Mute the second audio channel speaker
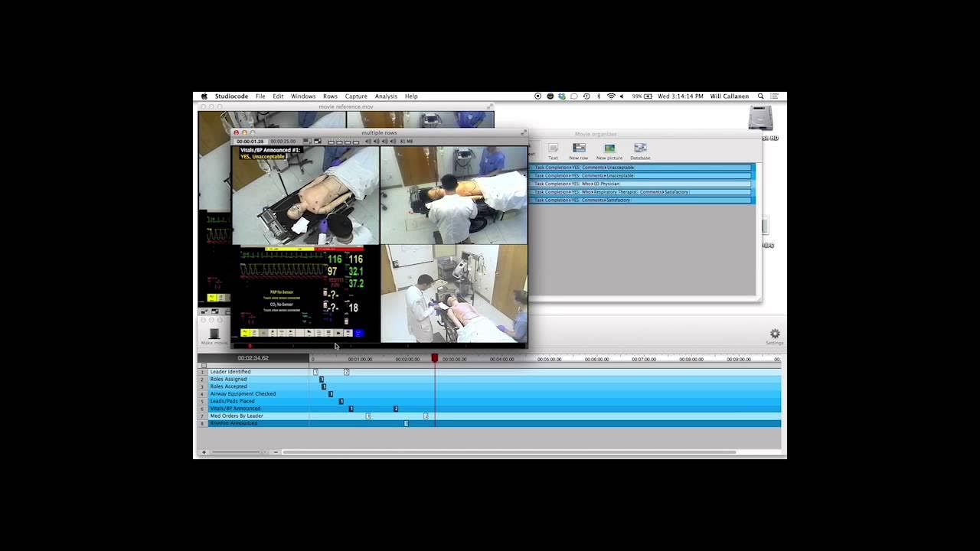Screen dimensions: 980x551 coord(375,141)
